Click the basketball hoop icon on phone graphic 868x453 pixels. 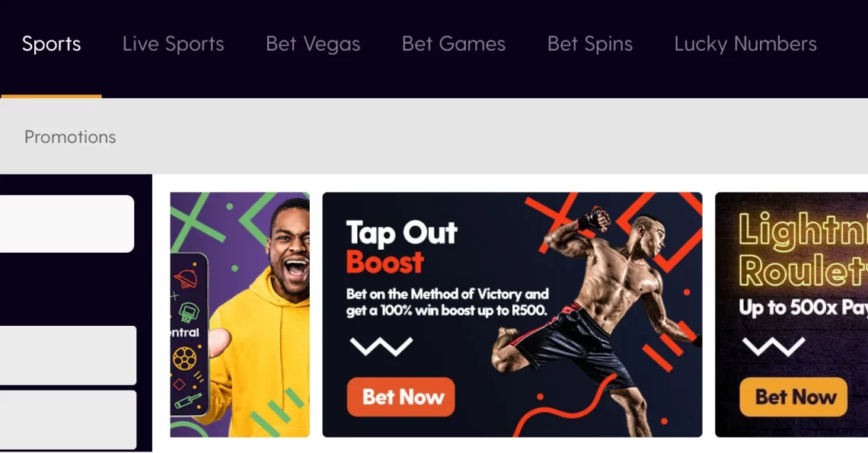187,312
